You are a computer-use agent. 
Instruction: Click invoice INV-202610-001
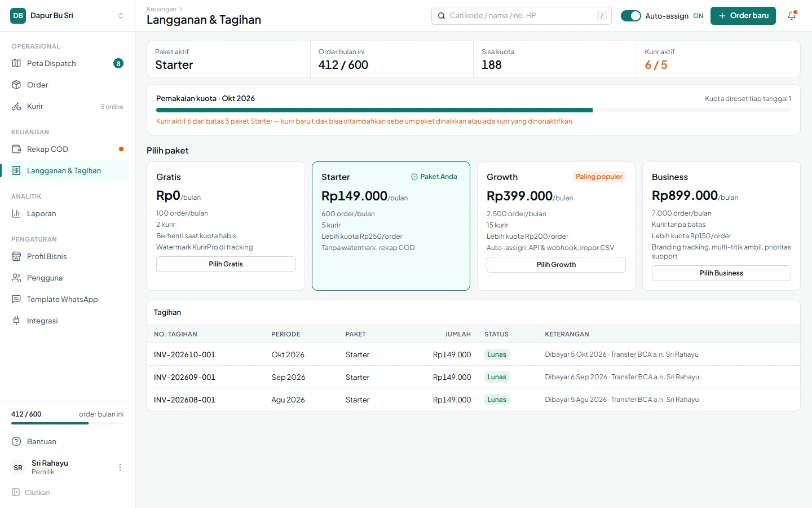coord(184,354)
